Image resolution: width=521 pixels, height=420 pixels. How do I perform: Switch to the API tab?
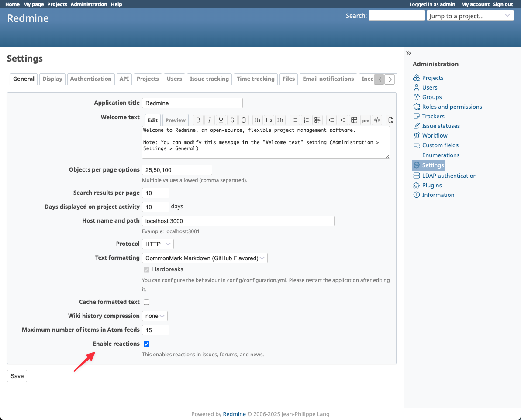click(x=124, y=79)
